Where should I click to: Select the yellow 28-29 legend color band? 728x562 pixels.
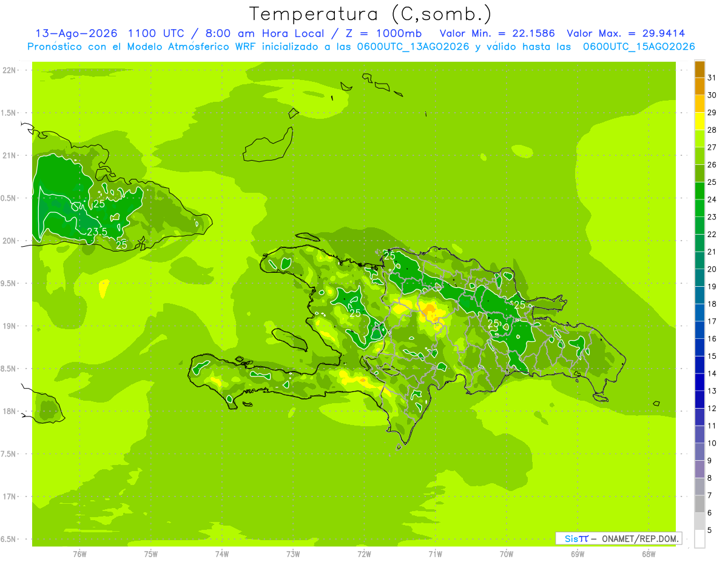(699, 121)
